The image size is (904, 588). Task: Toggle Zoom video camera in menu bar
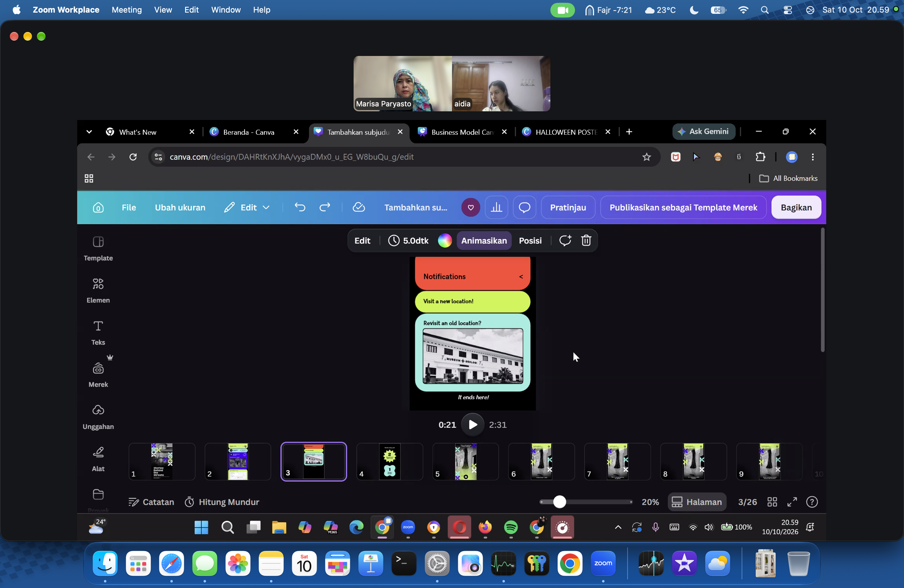(x=562, y=10)
